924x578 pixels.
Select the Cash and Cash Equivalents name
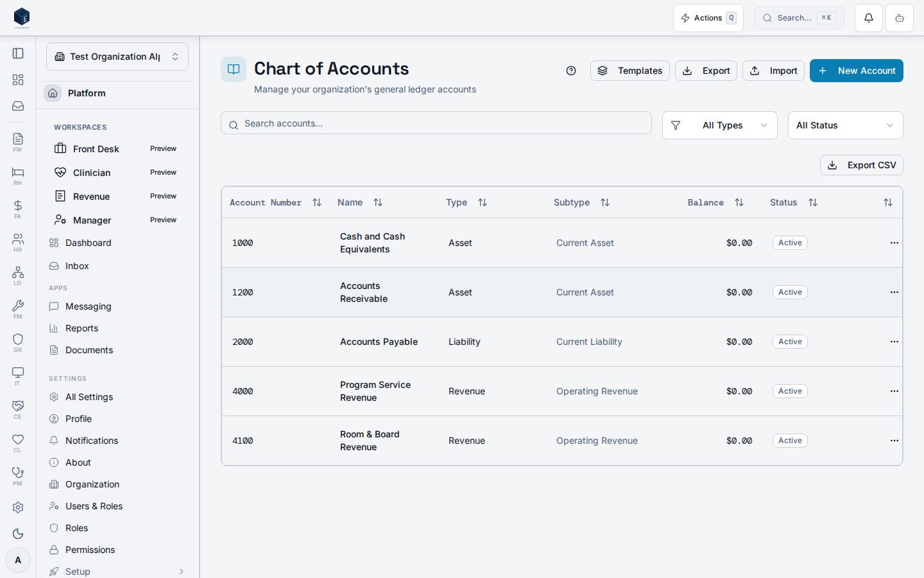(373, 243)
